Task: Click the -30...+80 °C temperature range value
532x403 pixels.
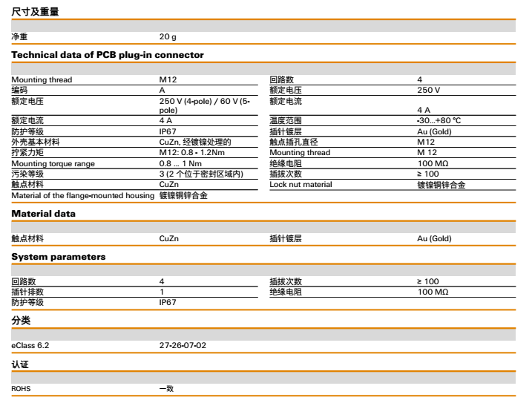Action: (439, 121)
